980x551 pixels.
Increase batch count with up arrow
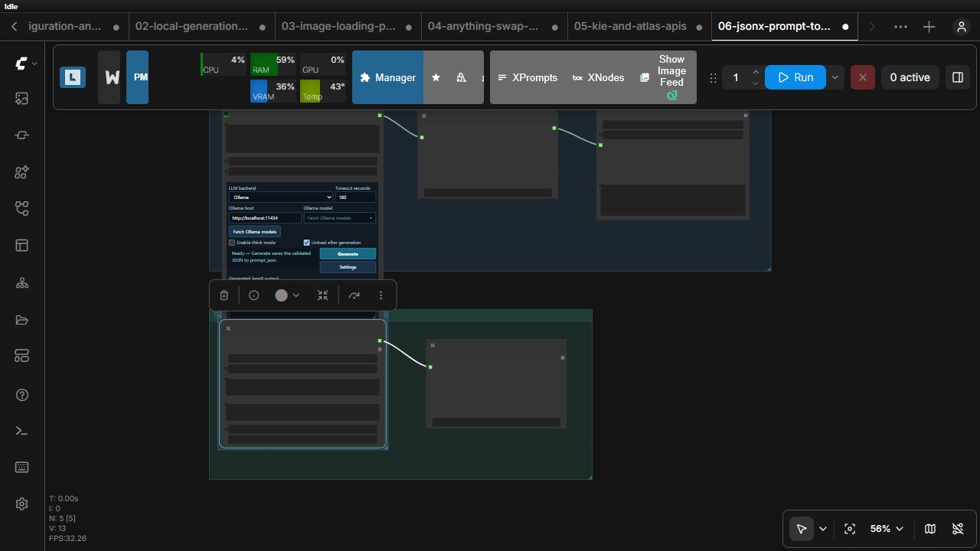tap(756, 72)
